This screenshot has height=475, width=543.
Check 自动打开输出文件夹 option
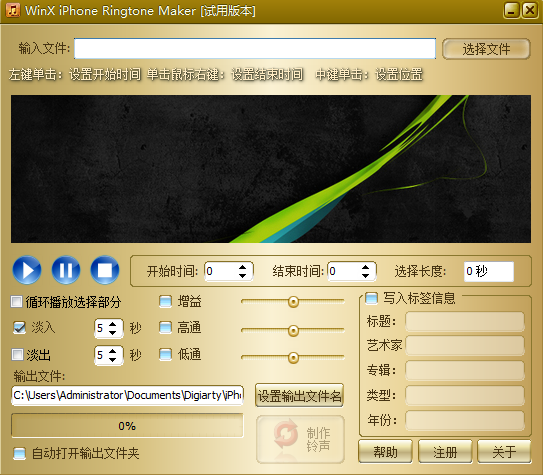coord(19,453)
